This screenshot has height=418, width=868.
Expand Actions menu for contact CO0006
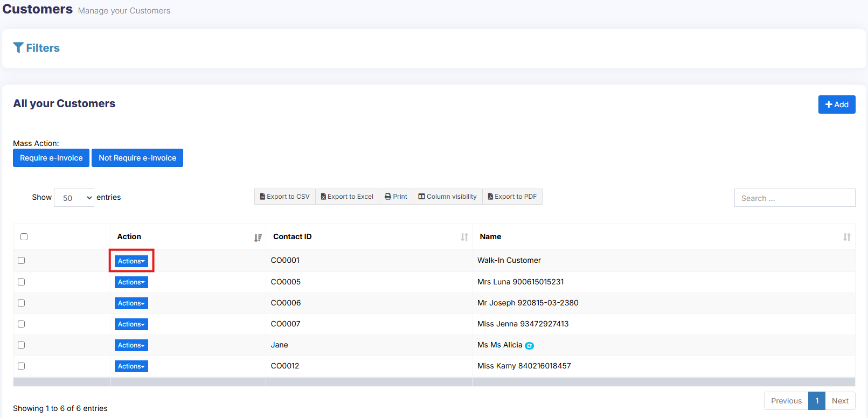click(x=131, y=303)
